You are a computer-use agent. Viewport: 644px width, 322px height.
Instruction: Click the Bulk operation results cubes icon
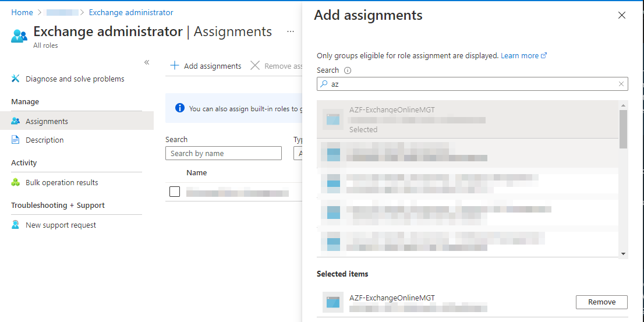pos(16,182)
